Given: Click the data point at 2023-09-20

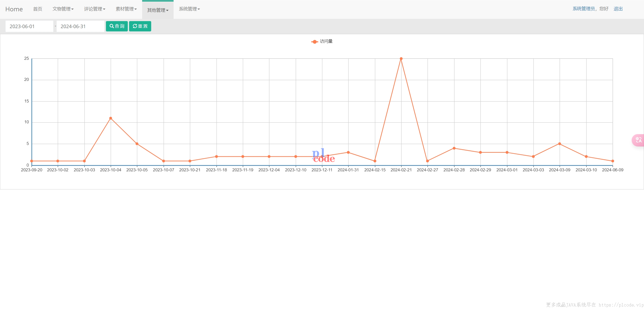Looking at the screenshot, I should (32, 161).
